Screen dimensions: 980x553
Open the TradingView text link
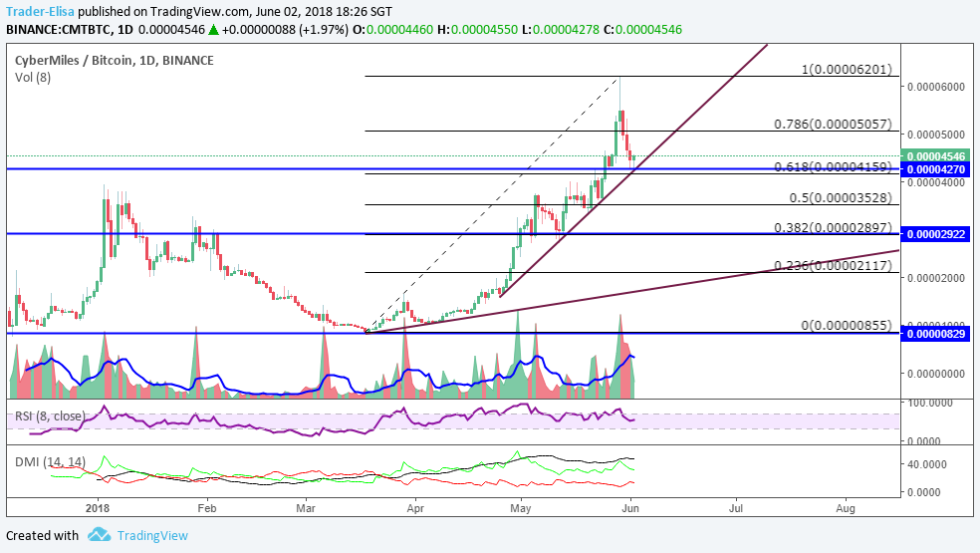pyautogui.click(x=152, y=535)
